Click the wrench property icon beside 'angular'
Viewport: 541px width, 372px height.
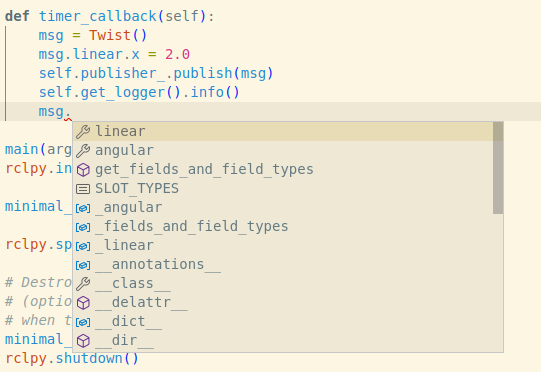(83, 151)
